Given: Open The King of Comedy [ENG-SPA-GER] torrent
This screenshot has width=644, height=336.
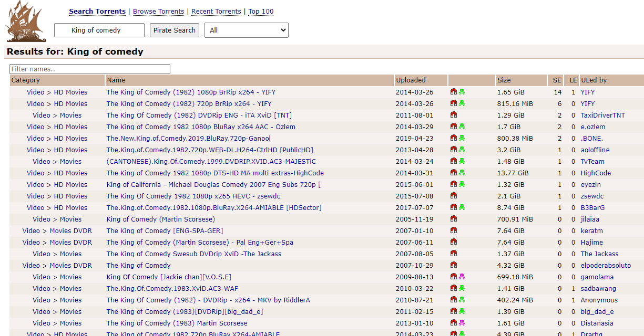Looking at the screenshot, I should click(x=165, y=230).
